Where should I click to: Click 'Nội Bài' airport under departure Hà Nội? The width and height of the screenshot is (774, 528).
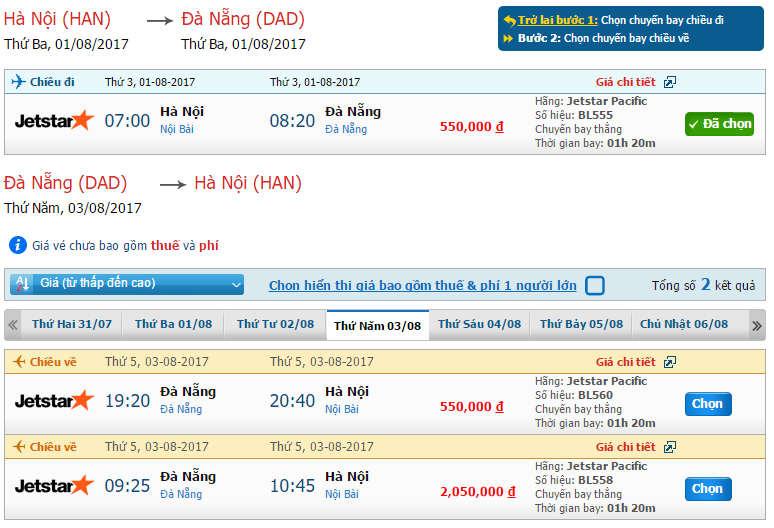point(177,129)
